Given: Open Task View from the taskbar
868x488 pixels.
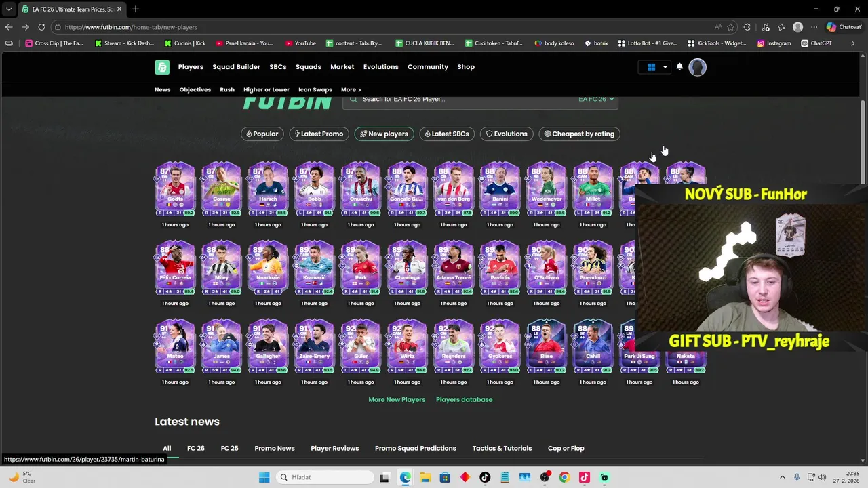Looking at the screenshot, I should (x=384, y=477).
